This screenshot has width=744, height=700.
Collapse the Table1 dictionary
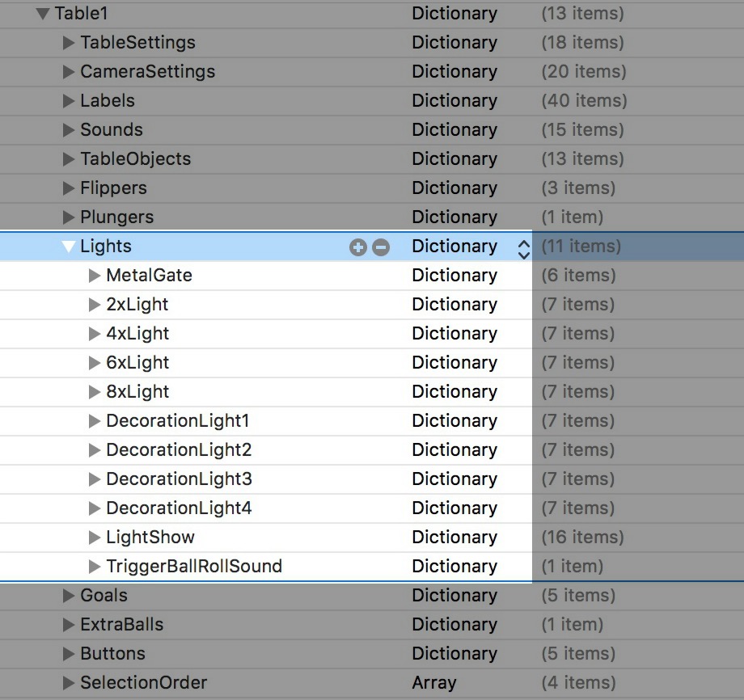point(44,13)
